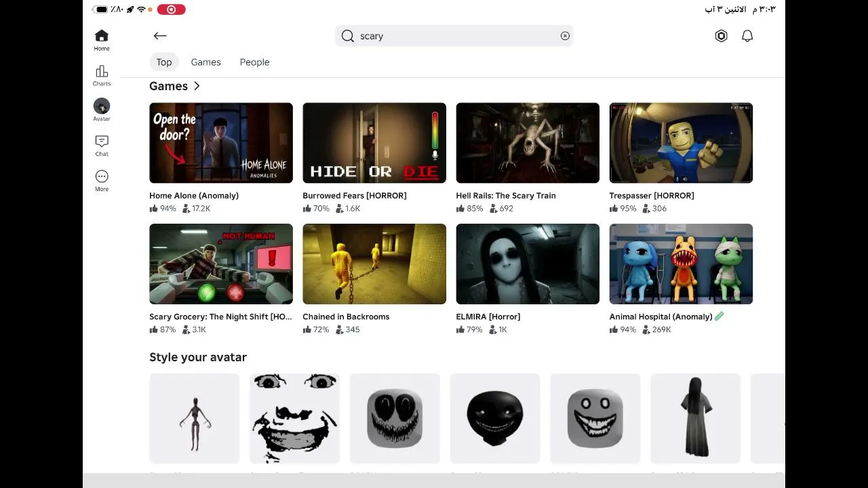Click Scary Grocery: The Night Shift title

coord(221,317)
